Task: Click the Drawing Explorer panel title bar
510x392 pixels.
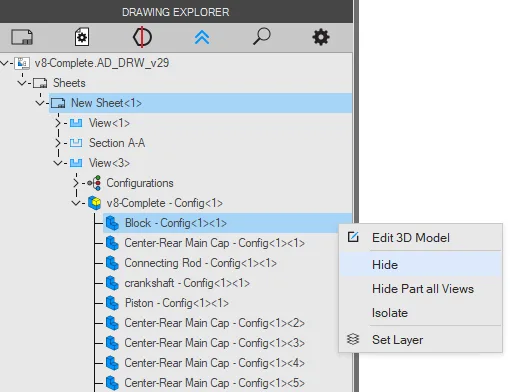Action: click(x=176, y=12)
